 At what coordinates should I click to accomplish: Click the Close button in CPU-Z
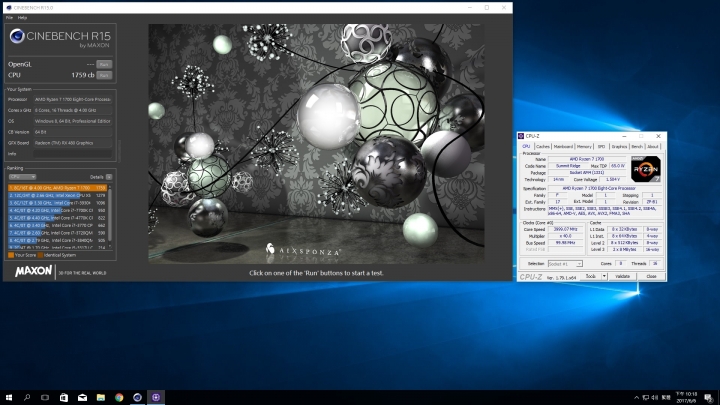[651, 276]
